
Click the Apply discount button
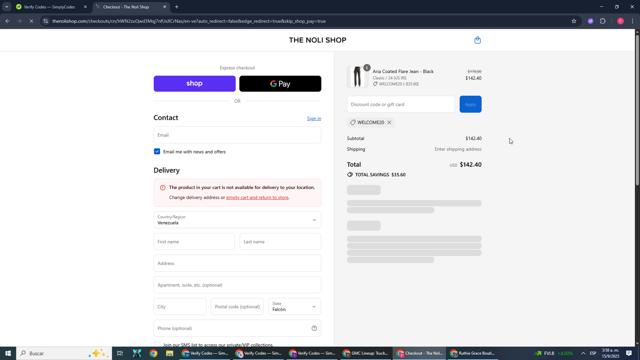[470, 104]
